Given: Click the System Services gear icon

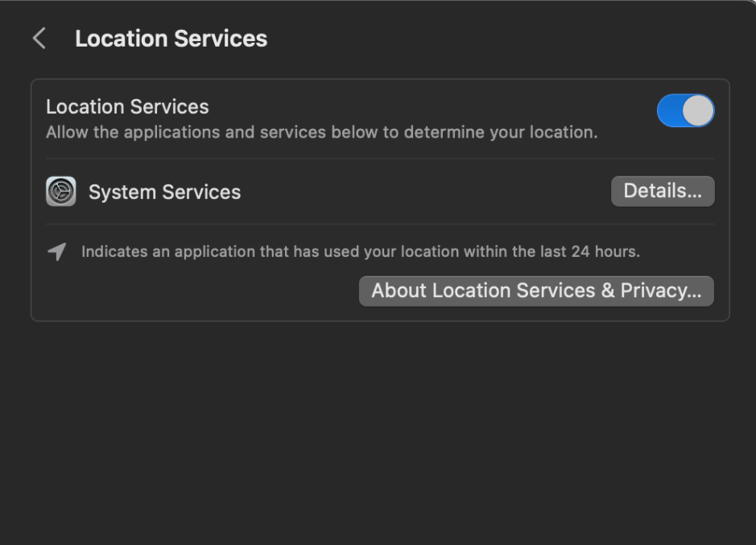Looking at the screenshot, I should [61, 192].
